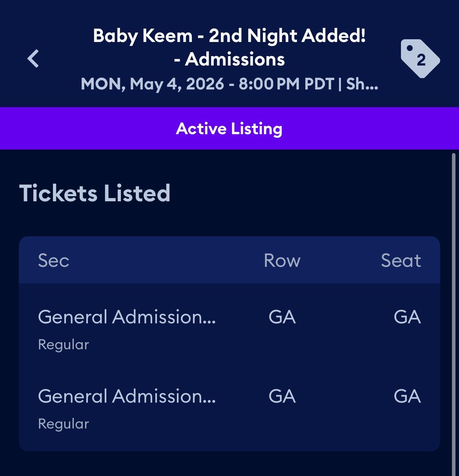Tap the price tag icon showing 2
This screenshot has height=476, width=459.
420,59
